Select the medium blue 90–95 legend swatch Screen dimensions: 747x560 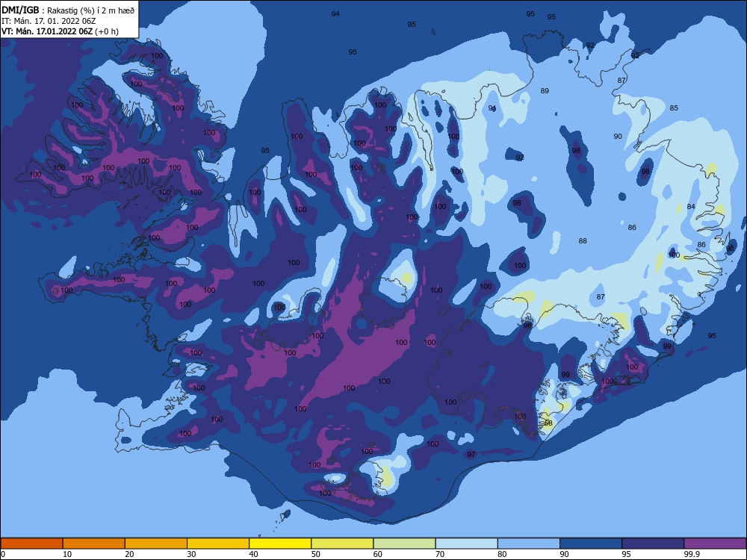[x=591, y=544]
